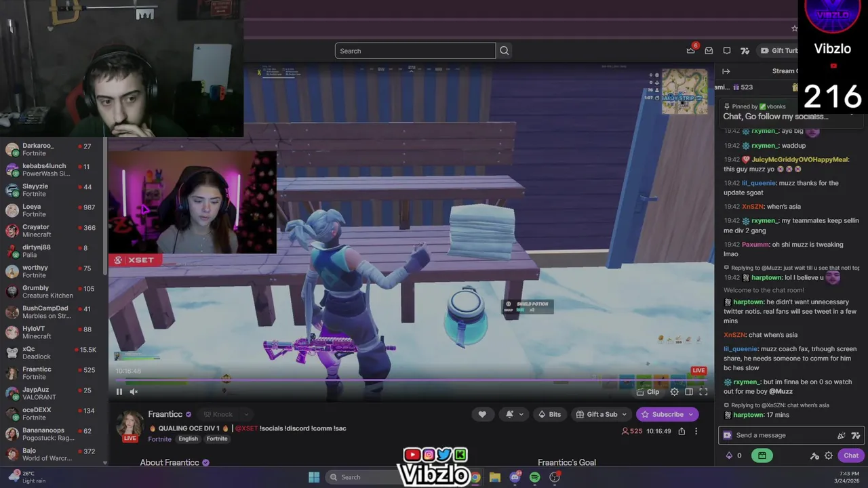Click the 7TV icon in top navigation

pyautogui.click(x=745, y=51)
